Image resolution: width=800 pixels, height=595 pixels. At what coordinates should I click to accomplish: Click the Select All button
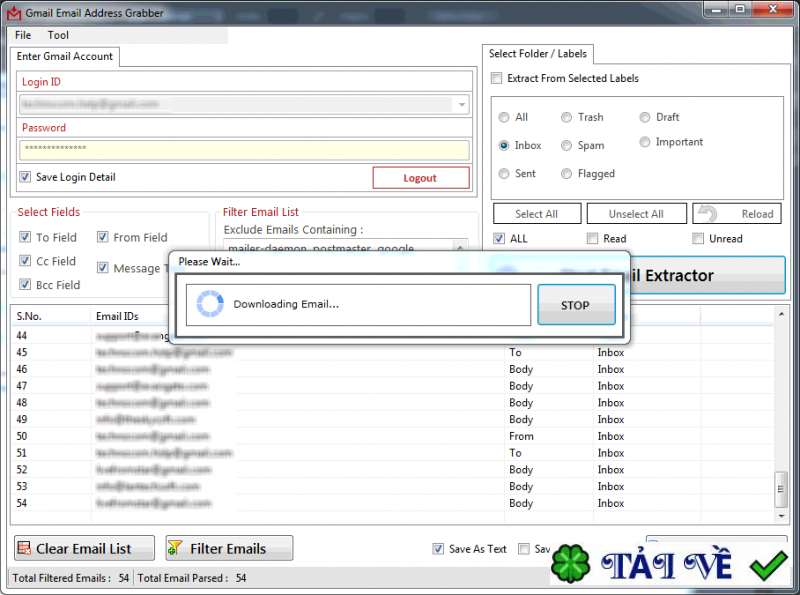point(537,214)
